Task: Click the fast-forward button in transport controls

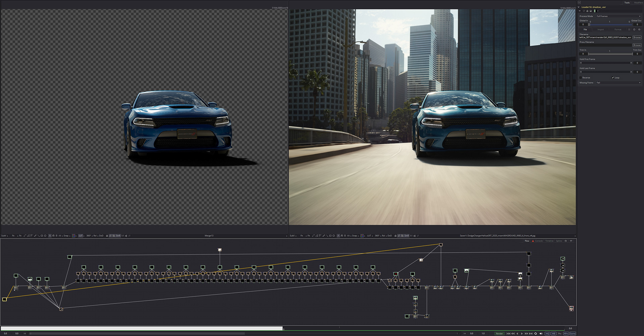Action: click(x=526, y=334)
